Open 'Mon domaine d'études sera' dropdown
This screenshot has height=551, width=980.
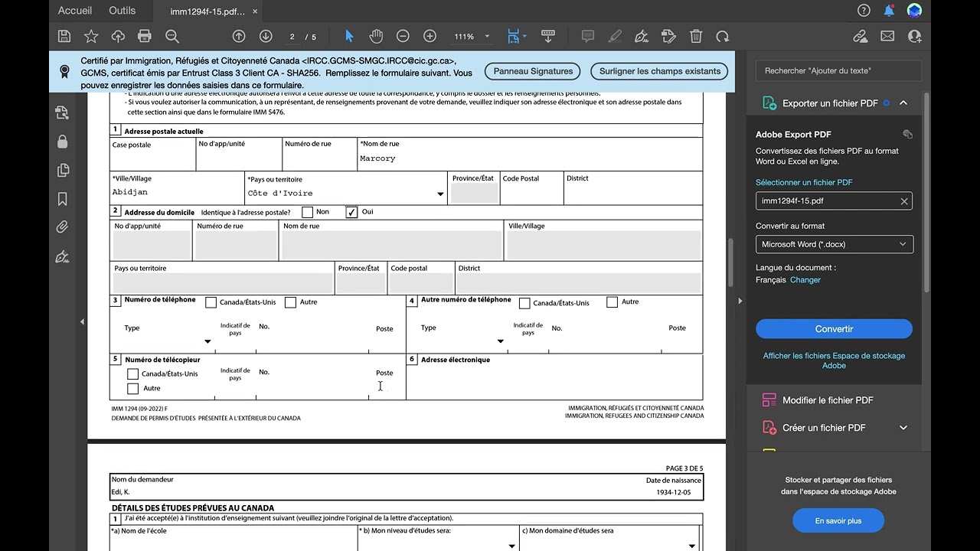pyautogui.click(x=691, y=546)
